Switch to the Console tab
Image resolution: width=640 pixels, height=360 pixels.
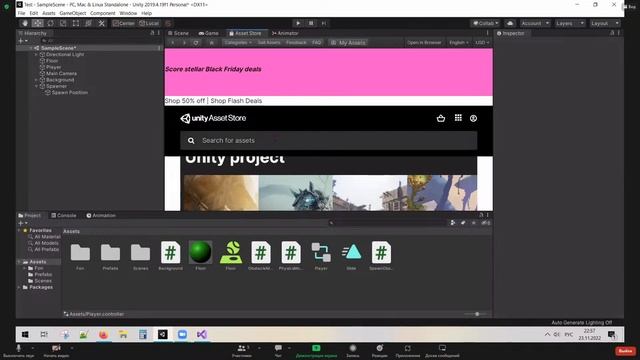(x=64, y=215)
